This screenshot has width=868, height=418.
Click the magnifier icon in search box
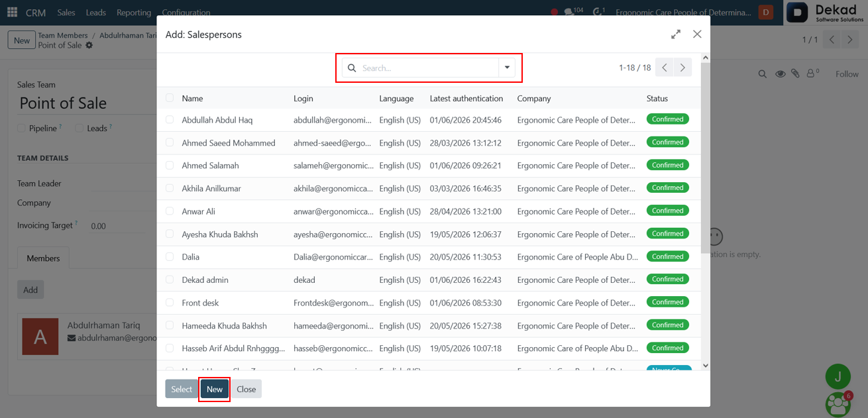352,68
